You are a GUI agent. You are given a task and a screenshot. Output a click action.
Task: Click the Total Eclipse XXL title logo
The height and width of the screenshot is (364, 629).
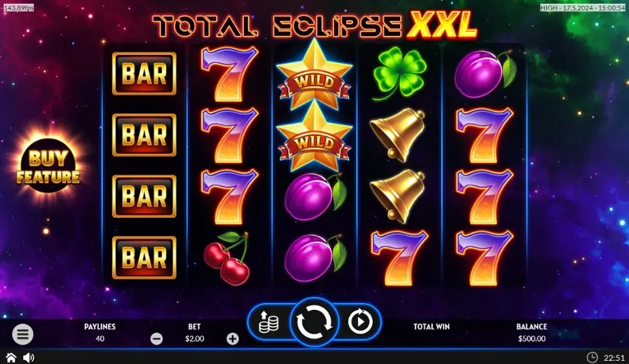315,26
